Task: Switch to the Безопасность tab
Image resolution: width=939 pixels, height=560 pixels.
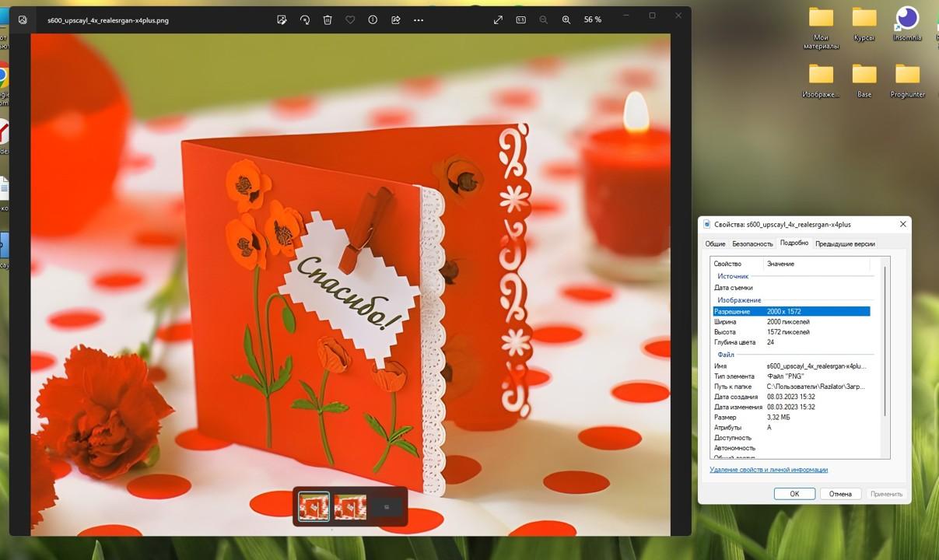Action: pos(752,243)
